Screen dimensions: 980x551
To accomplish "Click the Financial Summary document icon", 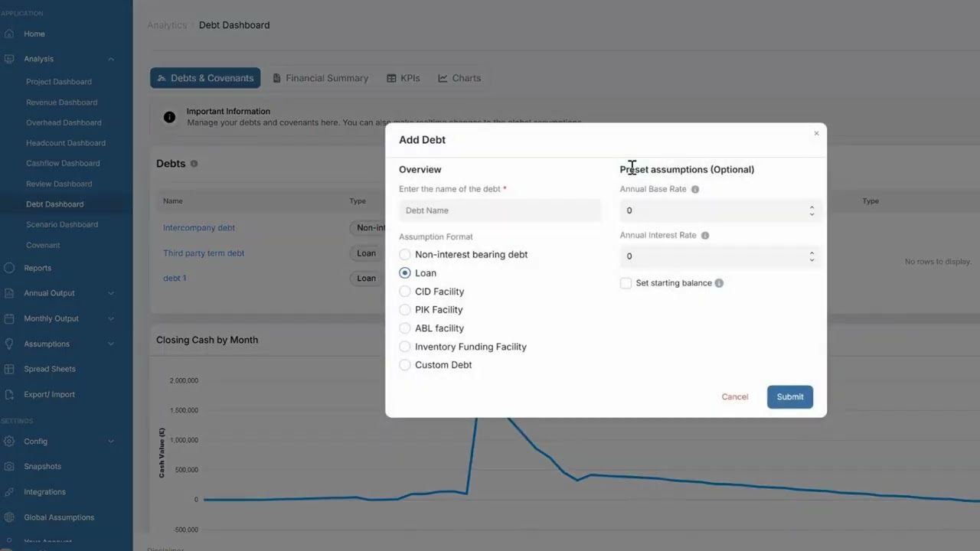I will [x=277, y=78].
